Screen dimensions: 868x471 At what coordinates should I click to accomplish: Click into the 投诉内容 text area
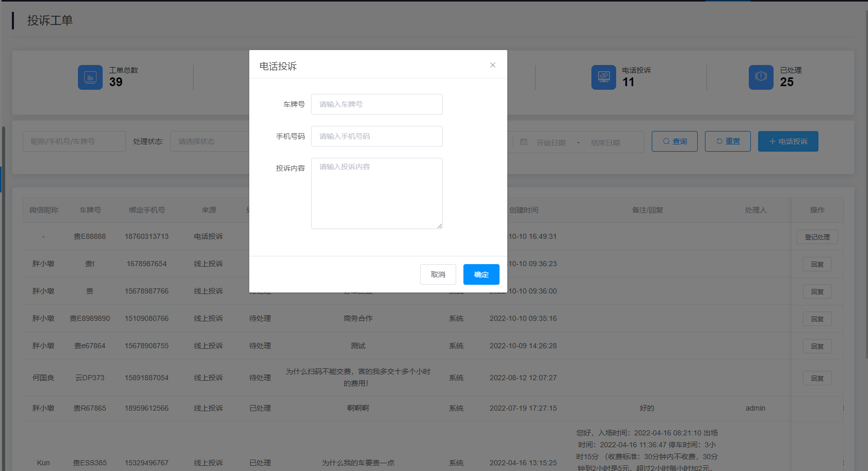coord(376,193)
